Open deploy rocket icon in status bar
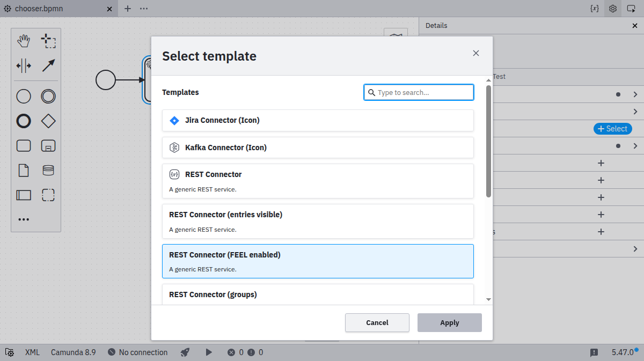 pos(185,352)
